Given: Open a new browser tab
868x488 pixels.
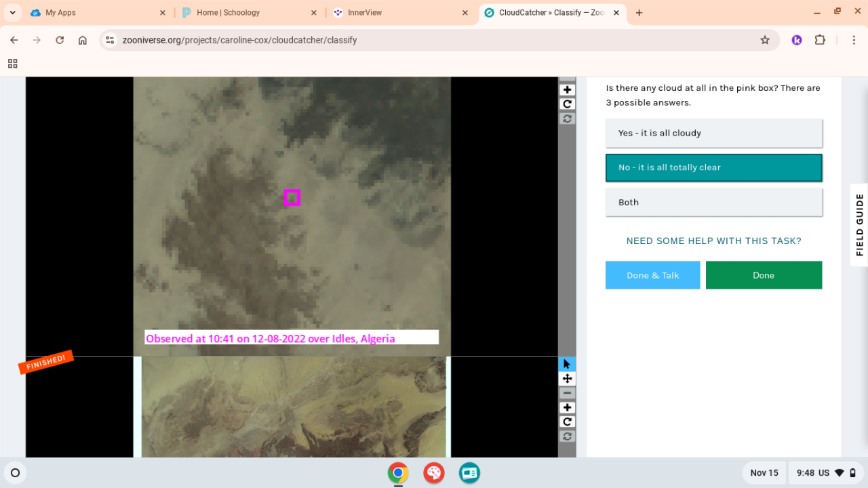Looking at the screenshot, I should 639,13.
